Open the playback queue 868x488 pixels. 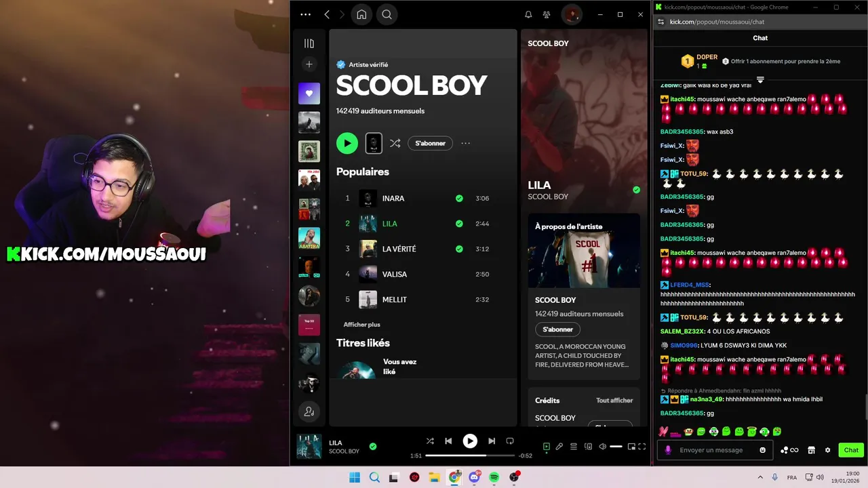click(x=574, y=447)
